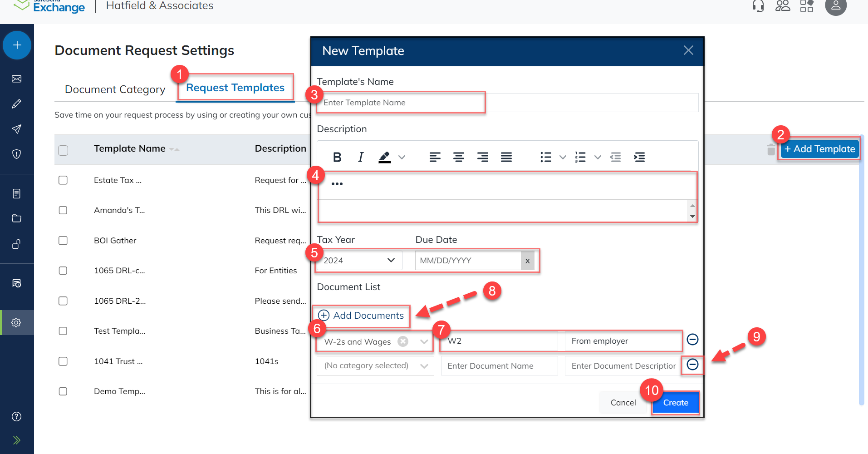The width and height of the screenshot is (868, 454).
Task: Check the BOI Gather row checkbox
Action: [63, 240]
